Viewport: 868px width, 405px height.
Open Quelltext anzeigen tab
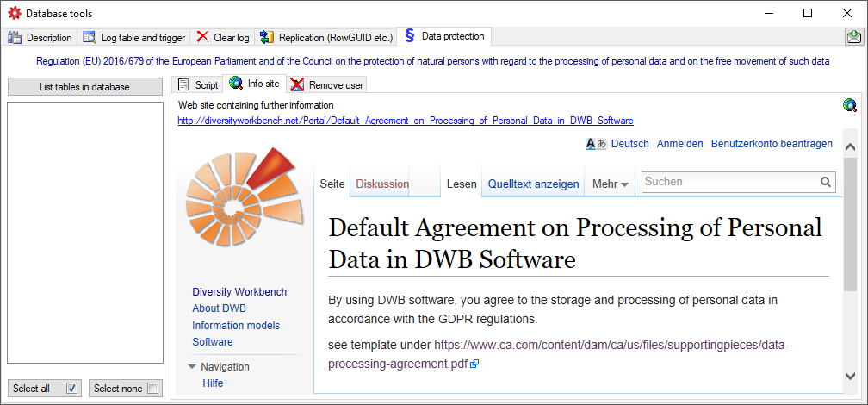[534, 184]
